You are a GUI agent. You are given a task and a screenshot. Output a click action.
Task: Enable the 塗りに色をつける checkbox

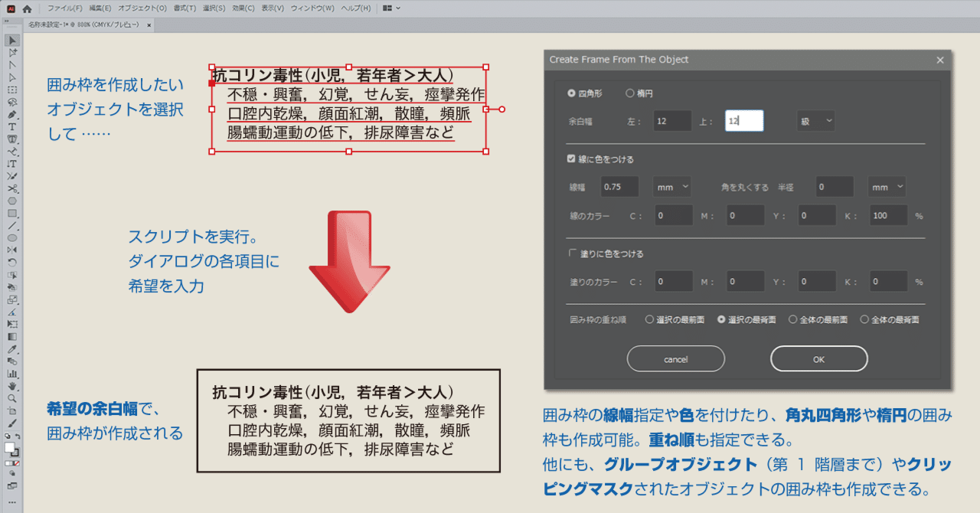coord(571,253)
